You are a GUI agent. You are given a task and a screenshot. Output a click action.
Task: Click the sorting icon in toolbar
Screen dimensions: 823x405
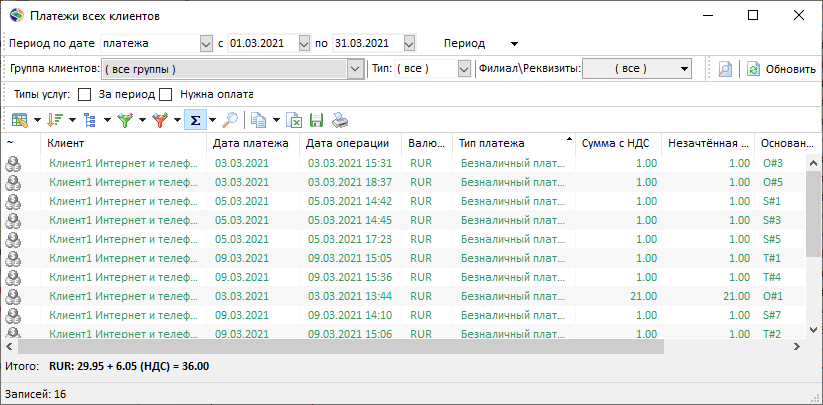coord(55,121)
